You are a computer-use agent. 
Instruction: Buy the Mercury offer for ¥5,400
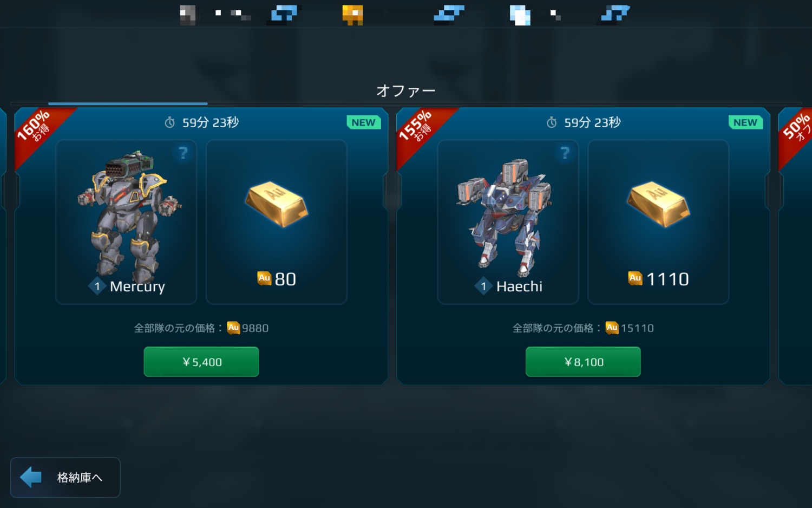tap(201, 362)
